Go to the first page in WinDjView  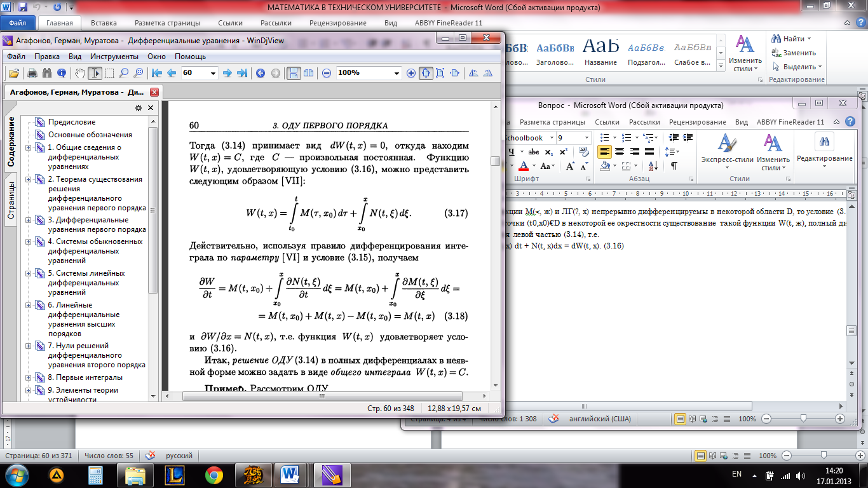tap(157, 73)
